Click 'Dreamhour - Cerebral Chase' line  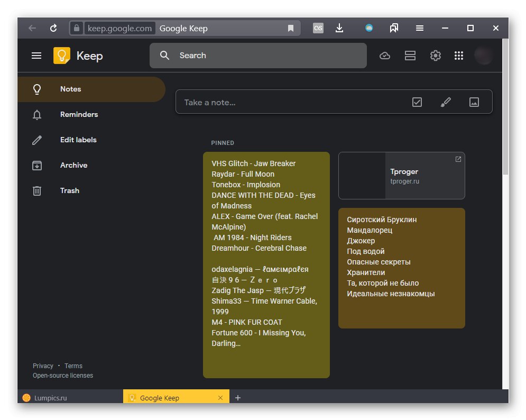[x=259, y=248]
